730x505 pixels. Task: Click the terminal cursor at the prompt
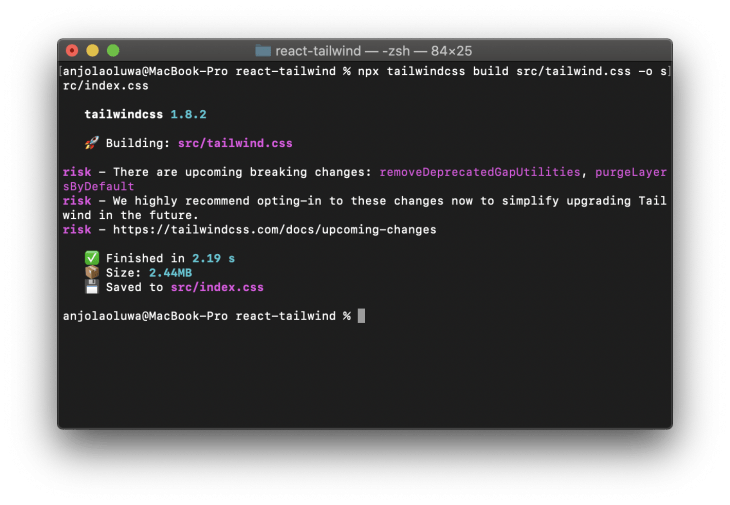click(x=361, y=316)
